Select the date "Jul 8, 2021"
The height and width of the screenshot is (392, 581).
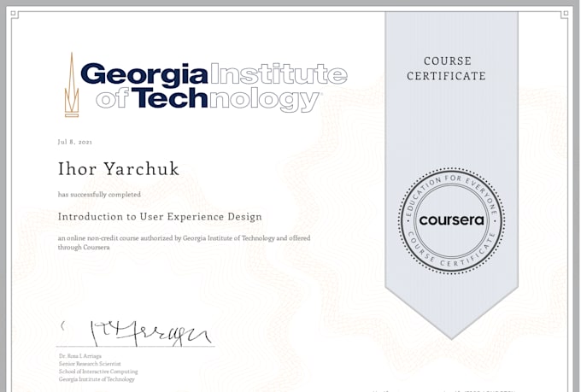pos(75,142)
